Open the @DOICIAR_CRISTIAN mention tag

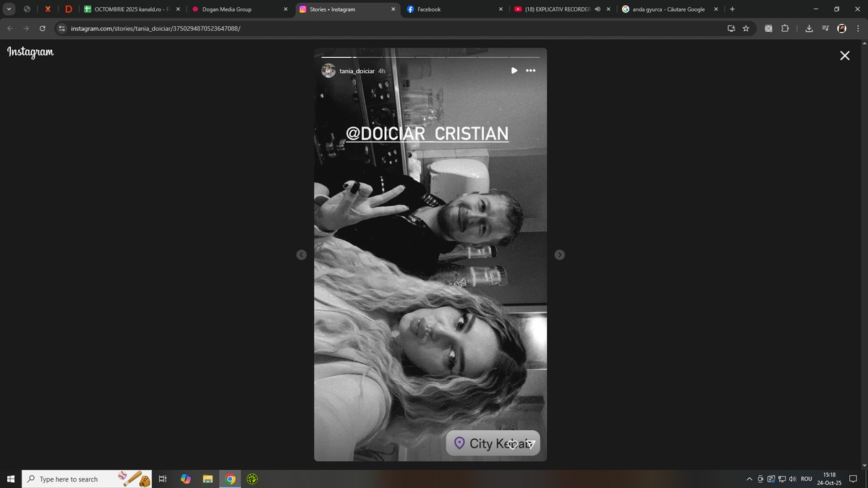[427, 134]
